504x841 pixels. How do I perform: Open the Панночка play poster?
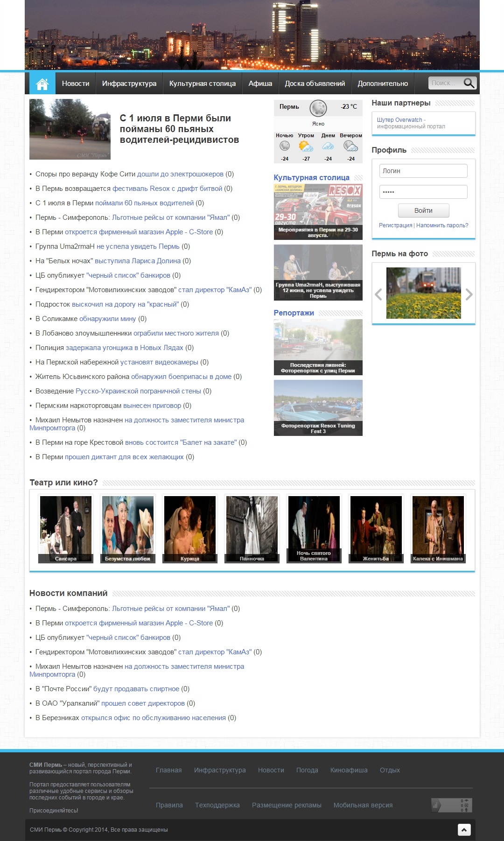click(252, 529)
